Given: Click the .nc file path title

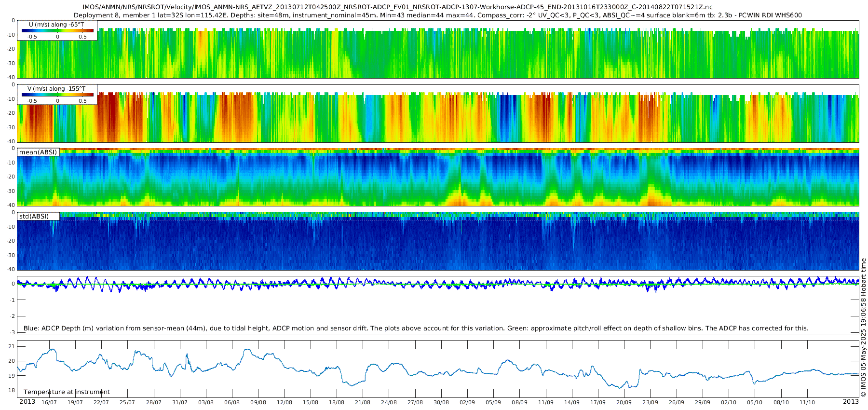Looking at the screenshot, I should [397, 7].
